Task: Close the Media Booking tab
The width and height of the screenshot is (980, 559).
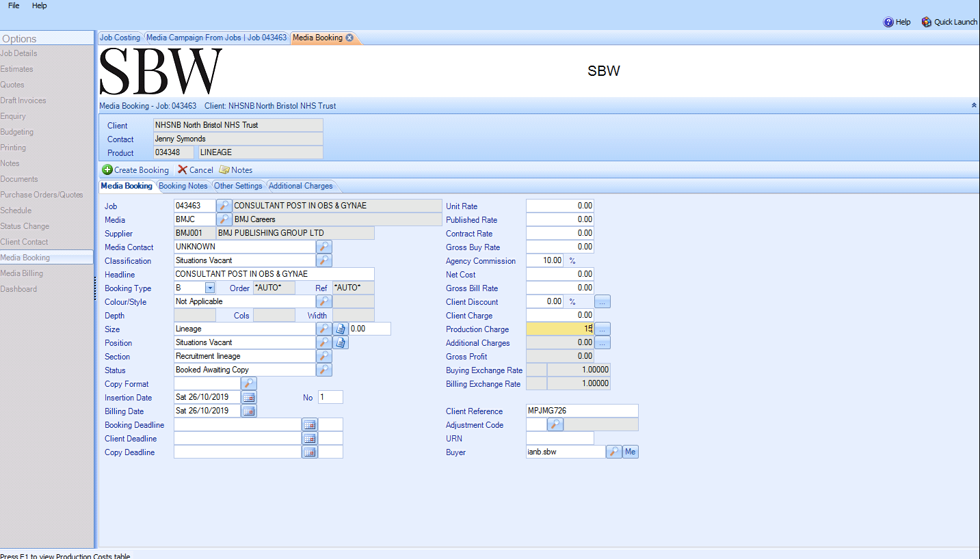Action: (x=349, y=38)
